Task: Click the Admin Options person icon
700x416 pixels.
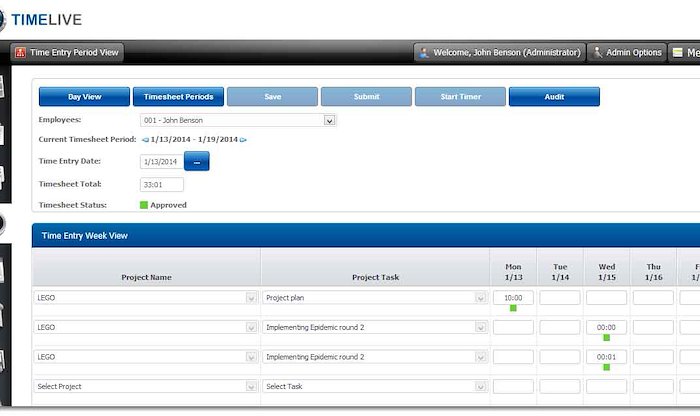Action: [x=597, y=52]
